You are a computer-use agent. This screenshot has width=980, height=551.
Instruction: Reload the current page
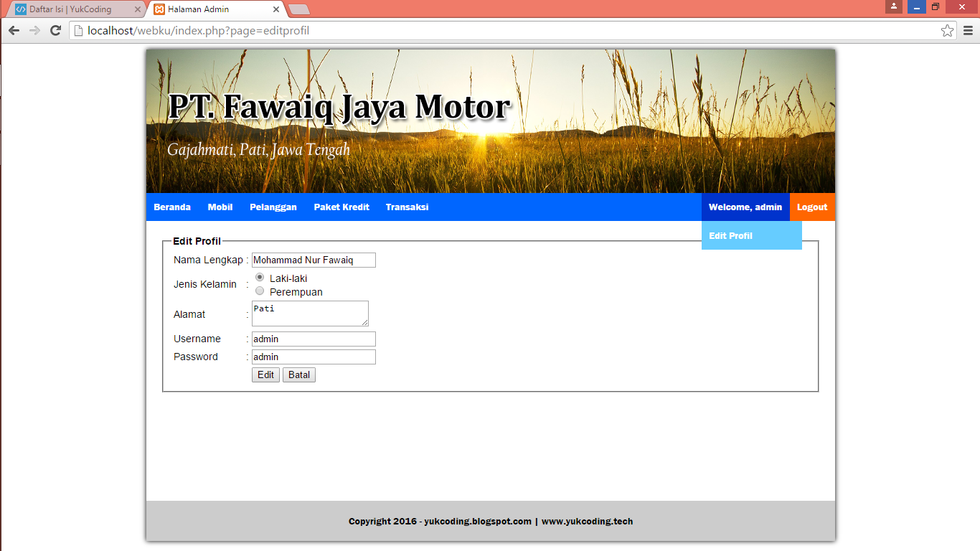tap(56, 30)
